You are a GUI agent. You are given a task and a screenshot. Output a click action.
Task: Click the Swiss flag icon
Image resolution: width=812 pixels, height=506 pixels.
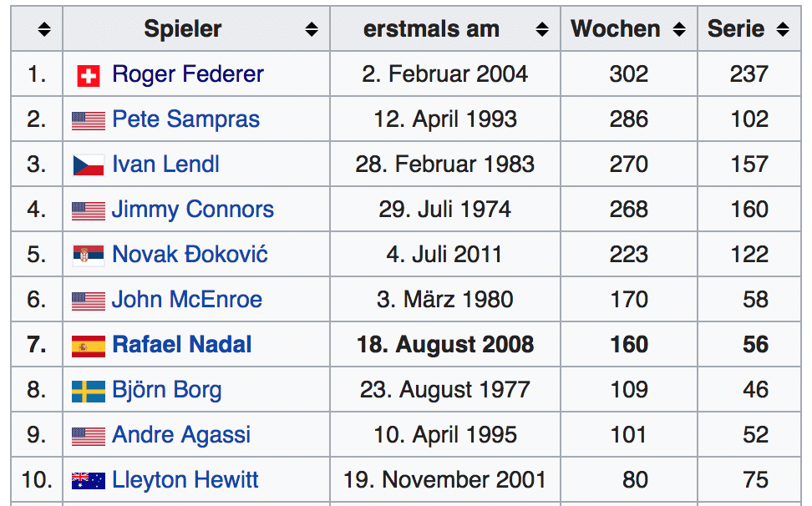89,76
